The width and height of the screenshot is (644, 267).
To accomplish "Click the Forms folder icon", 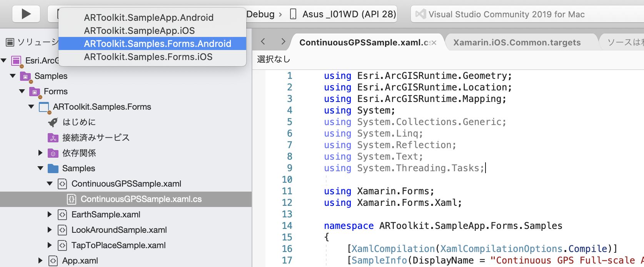I will click(x=35, y=92).
